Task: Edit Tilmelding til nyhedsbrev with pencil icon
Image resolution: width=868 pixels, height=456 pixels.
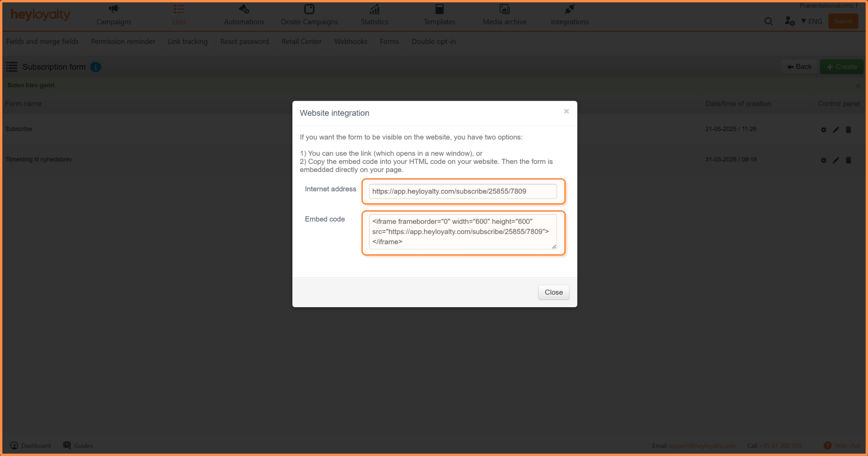Action: pyautogui.click(x=836, y=160)
